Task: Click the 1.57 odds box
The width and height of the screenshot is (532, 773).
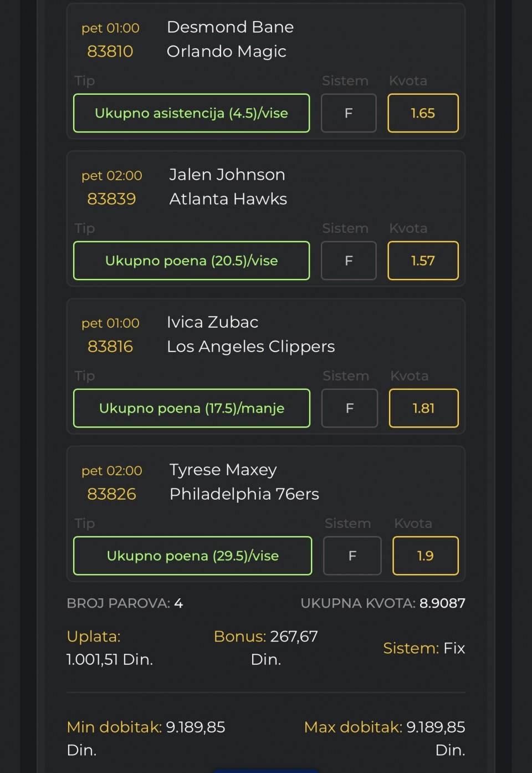Action: (x=423, y=261)
